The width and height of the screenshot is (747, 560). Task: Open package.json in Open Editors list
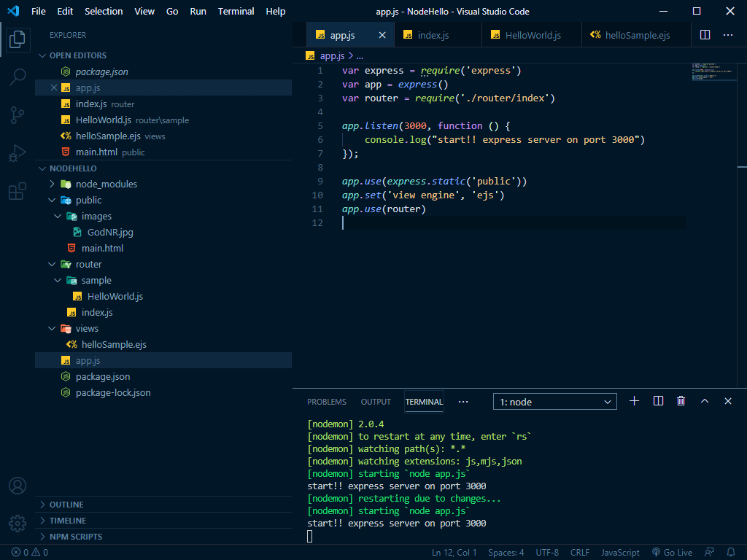(163, 72)
